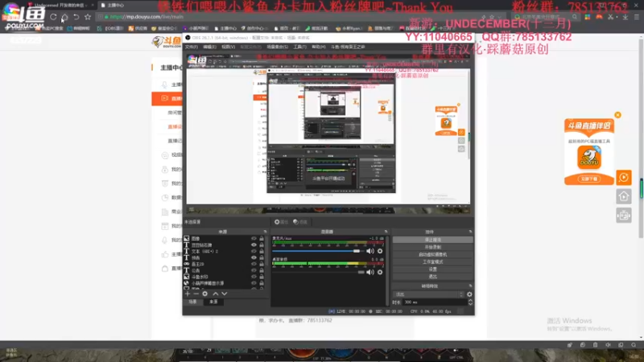Viewport: 644px width, 362px height.
Task: Open OBS 帮助(H) menu
Action: click(319, 47)
